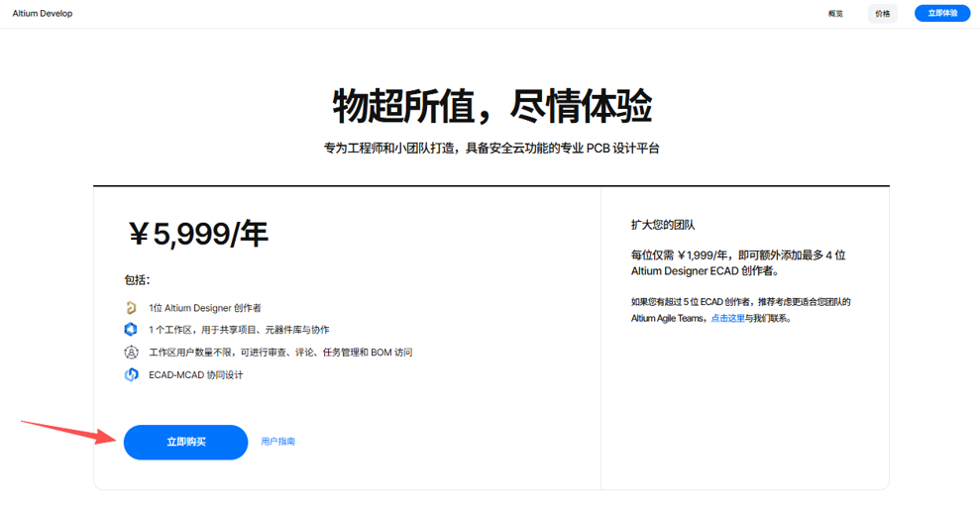Click the 扩大您的团队 heading
The image size is (980, 509).
(663, 225)
